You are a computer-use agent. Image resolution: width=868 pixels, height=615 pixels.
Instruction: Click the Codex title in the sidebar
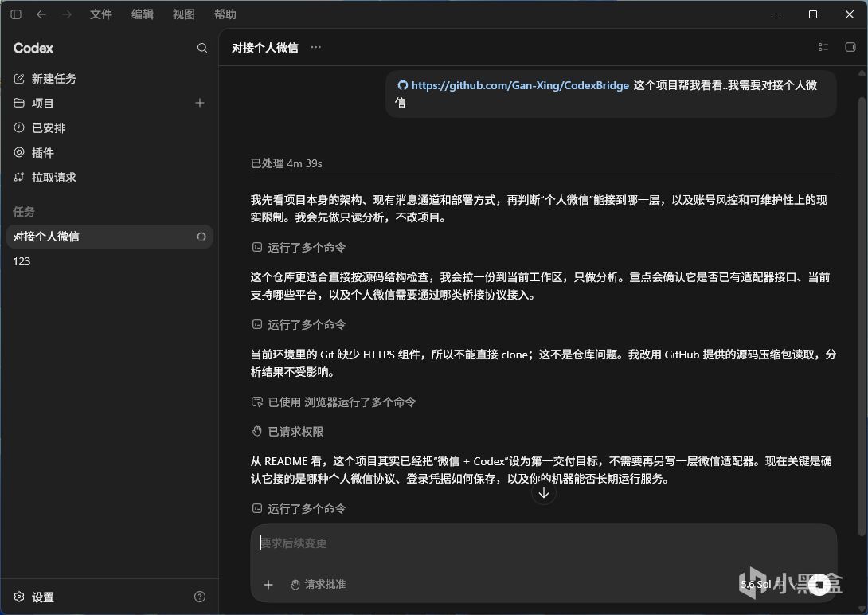33,48
